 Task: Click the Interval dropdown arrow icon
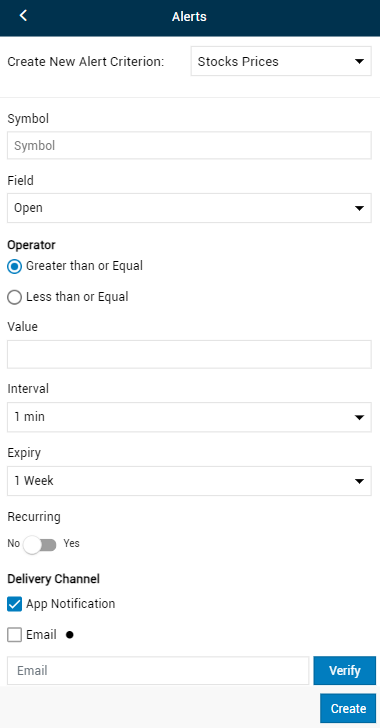pos(359,417)
